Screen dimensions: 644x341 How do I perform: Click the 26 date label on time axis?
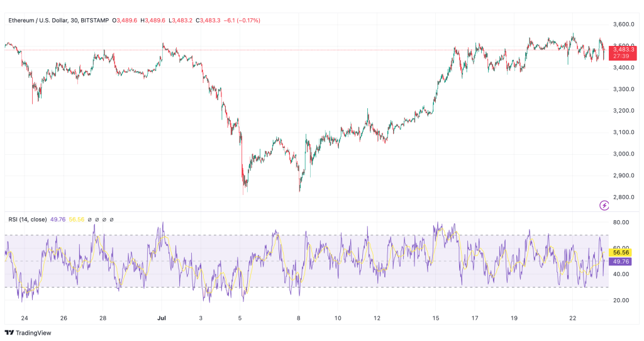click(x=64, y=318)
